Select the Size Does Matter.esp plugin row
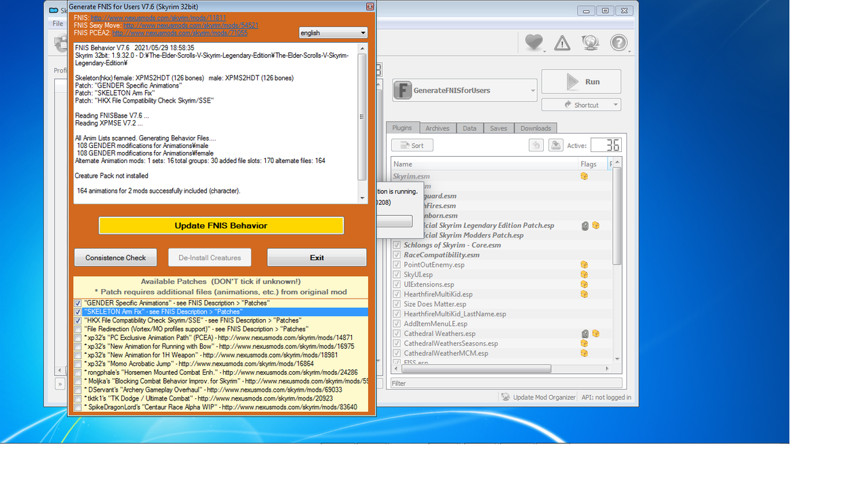Screen dimensions: 868x488 coord(502,304)
